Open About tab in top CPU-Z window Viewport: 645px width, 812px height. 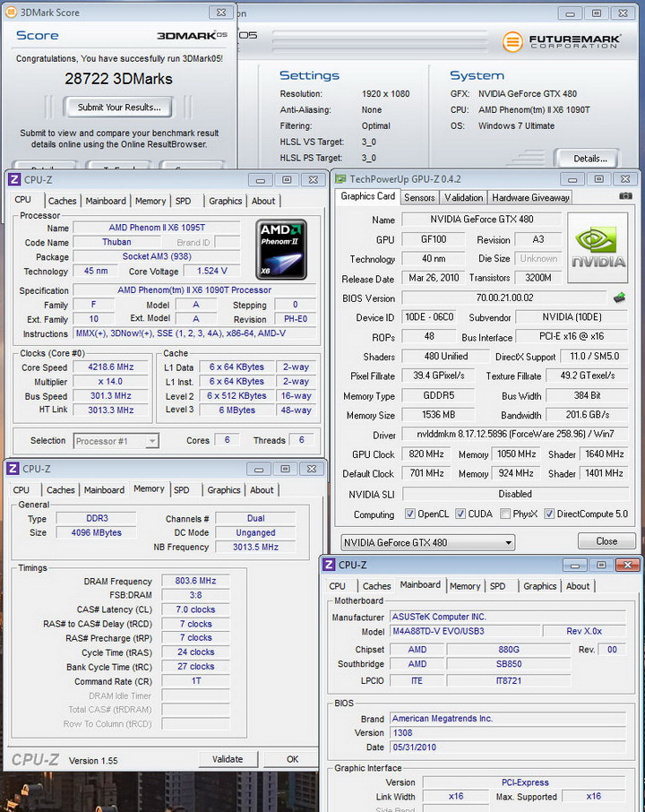tap(263, 201)
